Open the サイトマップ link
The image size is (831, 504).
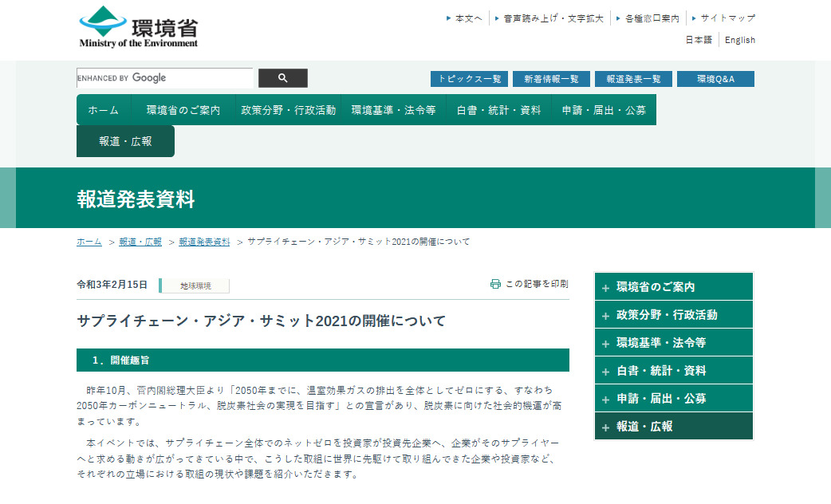(x=727, y=18)
